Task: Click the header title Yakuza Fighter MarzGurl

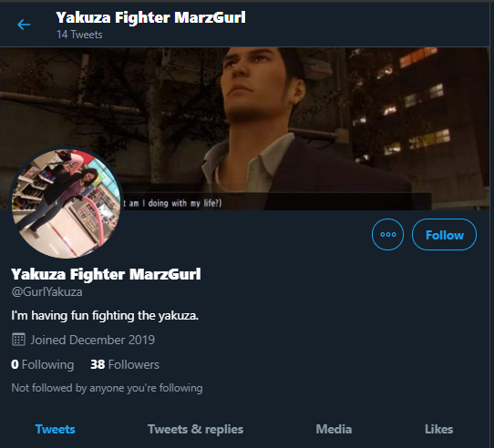Action: point(150,17)
